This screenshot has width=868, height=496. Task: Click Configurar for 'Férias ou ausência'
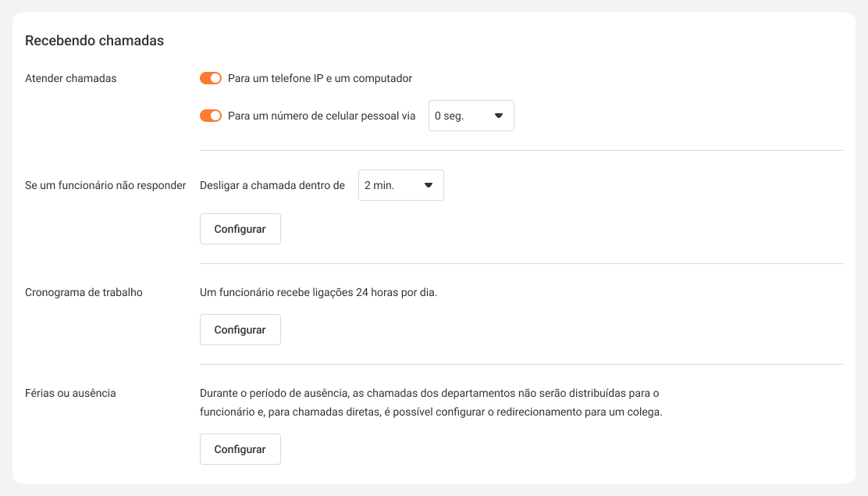pyautogui.click(x=240, y=449)
